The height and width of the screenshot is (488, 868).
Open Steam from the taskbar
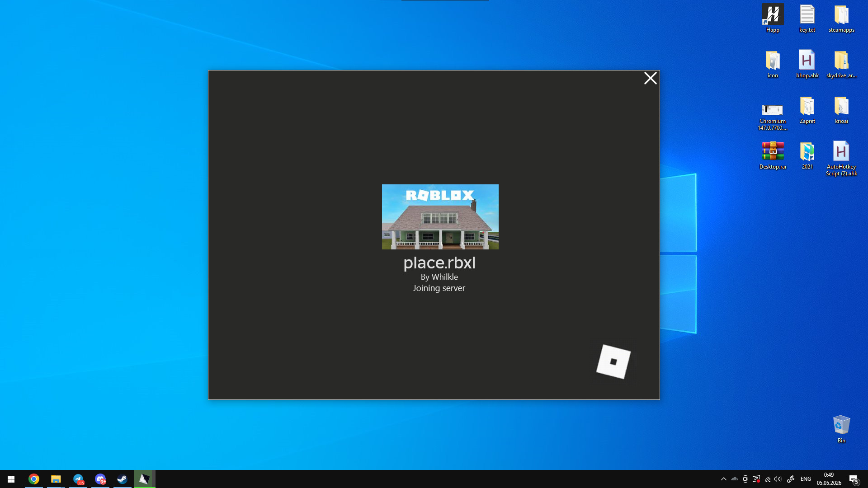point(122,479)
